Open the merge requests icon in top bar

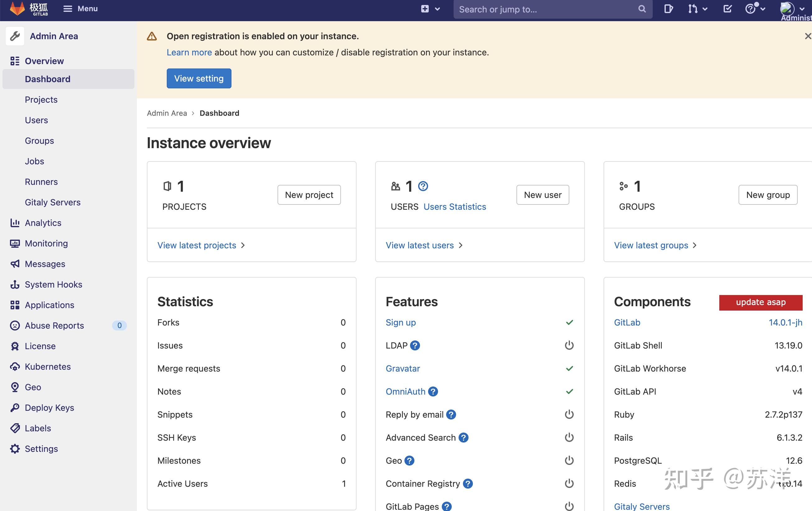693,9
